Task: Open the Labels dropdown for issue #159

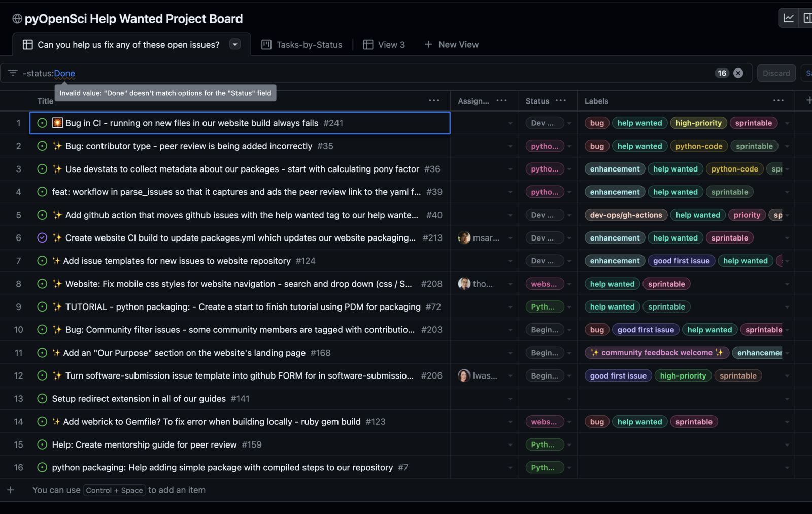Action: pyautogui.click(x=787, y=445)
